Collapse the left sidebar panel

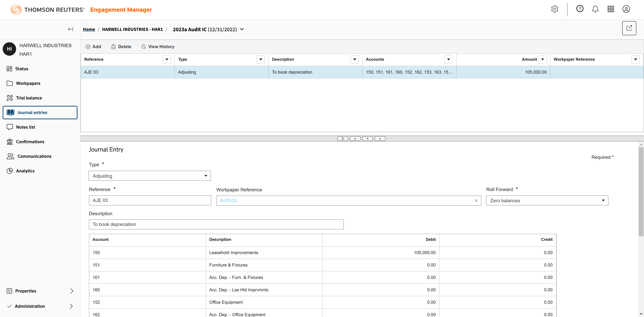(x=70, y=29)
